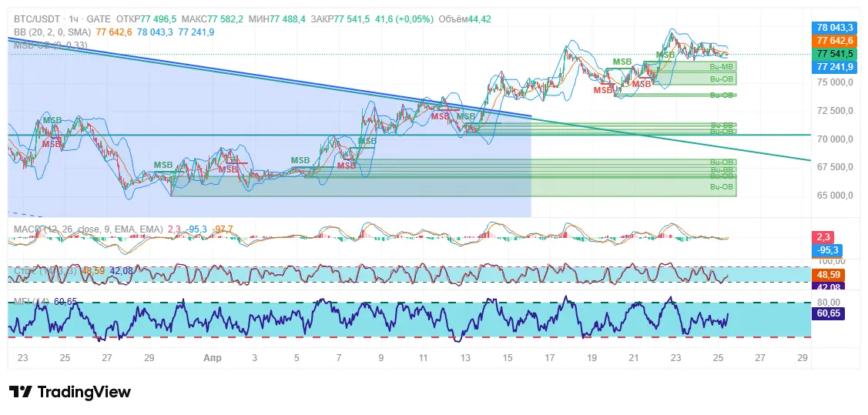Click the Объём 44,42 volume reading

pos(464,19)
